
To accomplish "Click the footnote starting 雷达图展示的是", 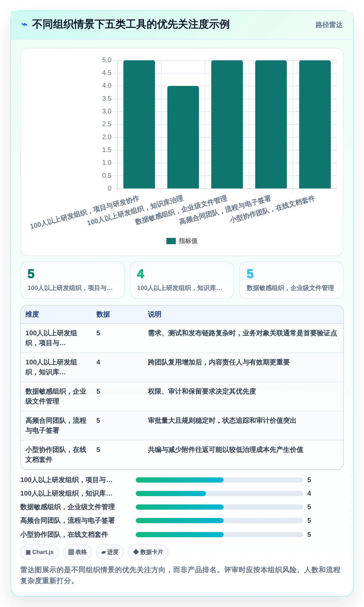I will coord(180,575).
